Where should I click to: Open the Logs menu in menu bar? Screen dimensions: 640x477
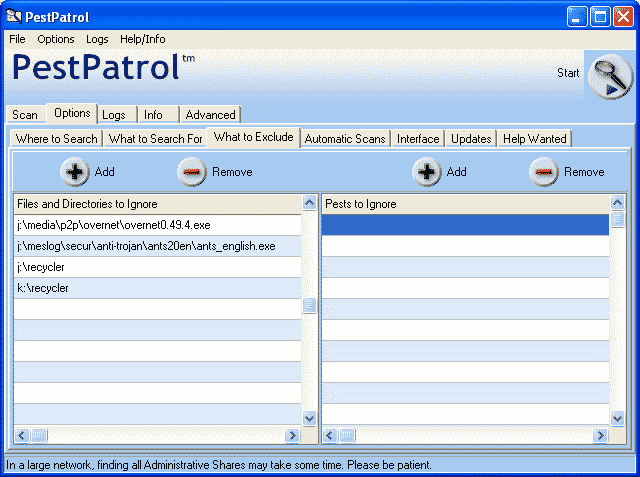(x=97, y=39)
